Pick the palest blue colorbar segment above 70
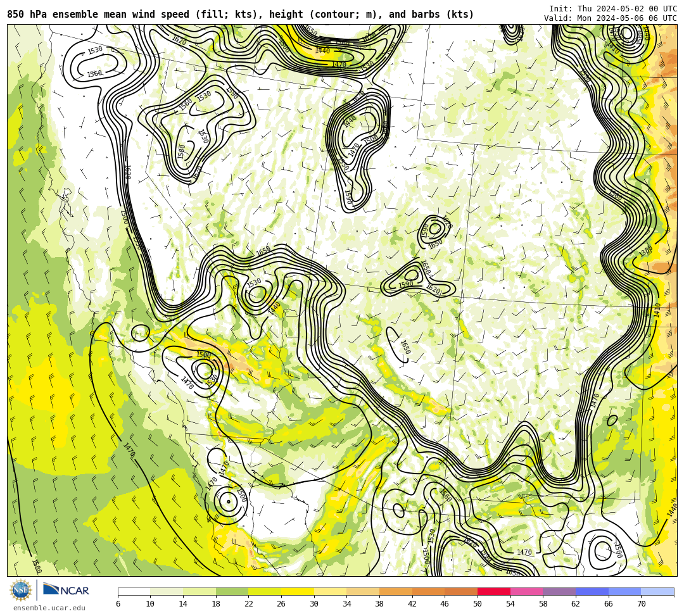Screen dimensions: 684x616 [657, 591]
